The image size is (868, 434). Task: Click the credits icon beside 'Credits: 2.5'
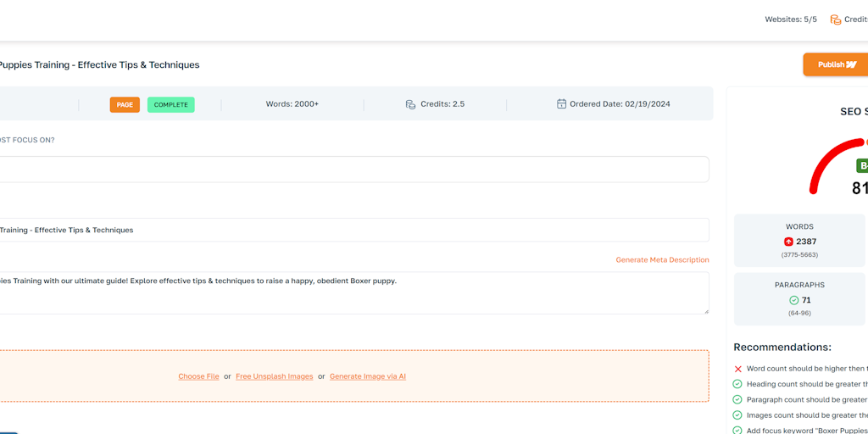pyautogui.click(x=411, y=104)
